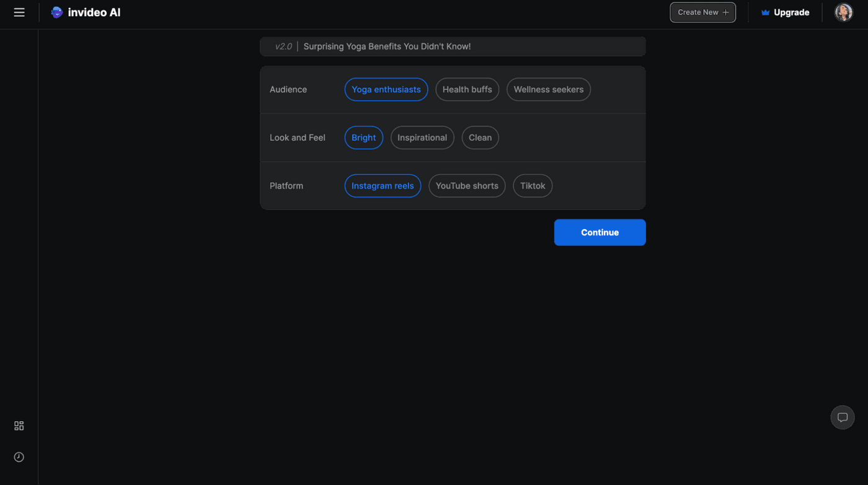This screenshot has width=868, height=485.
Task: Set platform to YouTube shorts
Action: pyautogui.click(x=466, y=186)
